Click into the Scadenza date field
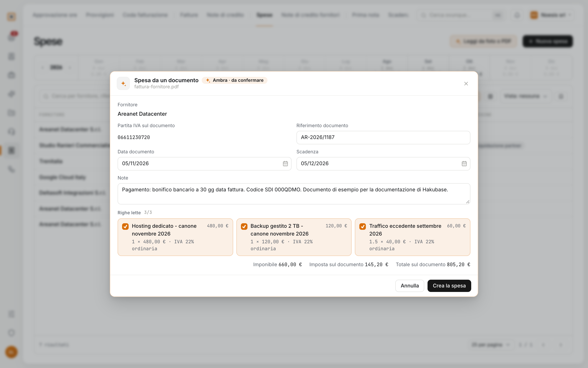Image resolution: width=588 pixels, height=368 pixels. click(x=383, y=164)
